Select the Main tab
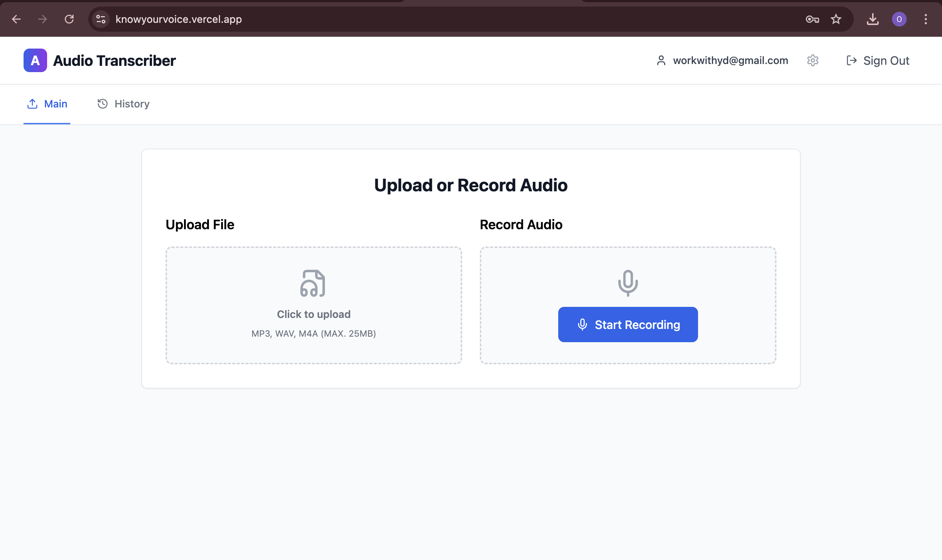 tap(47, 104)
